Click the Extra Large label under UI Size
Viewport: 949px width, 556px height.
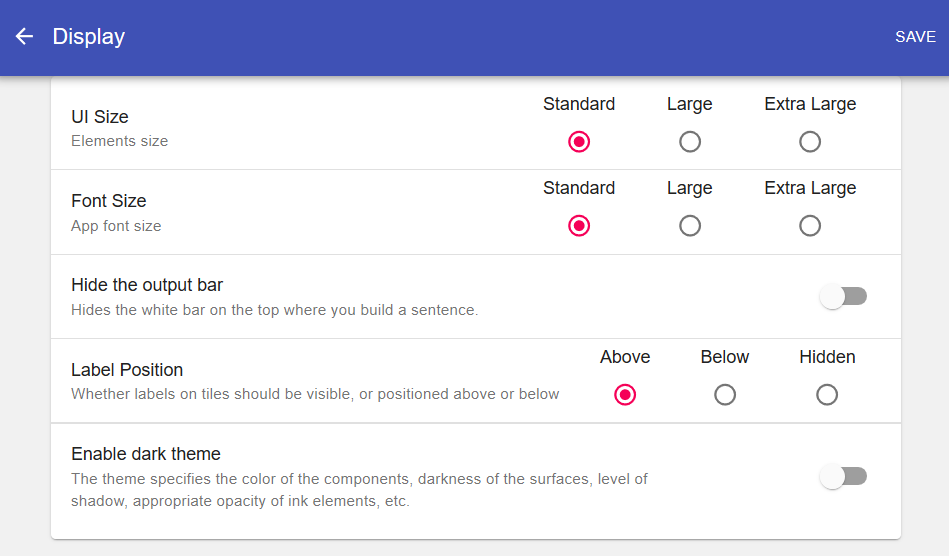810,104
